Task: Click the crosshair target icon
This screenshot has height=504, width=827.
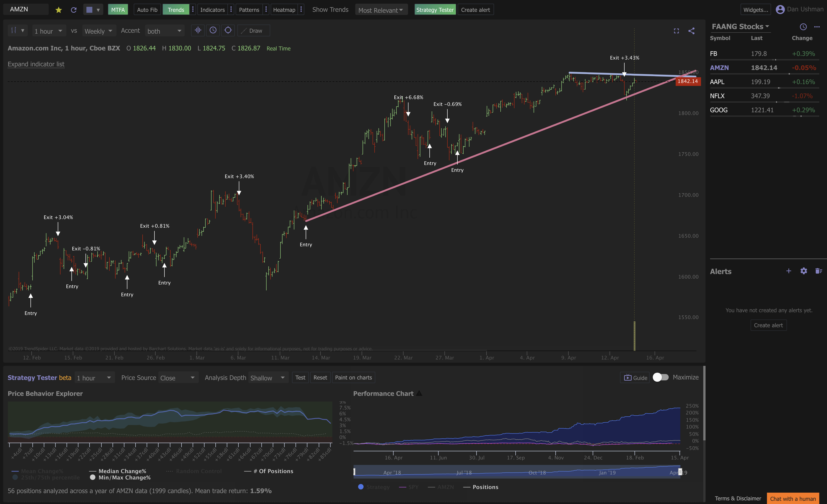Action: click(x=228, y=30)
